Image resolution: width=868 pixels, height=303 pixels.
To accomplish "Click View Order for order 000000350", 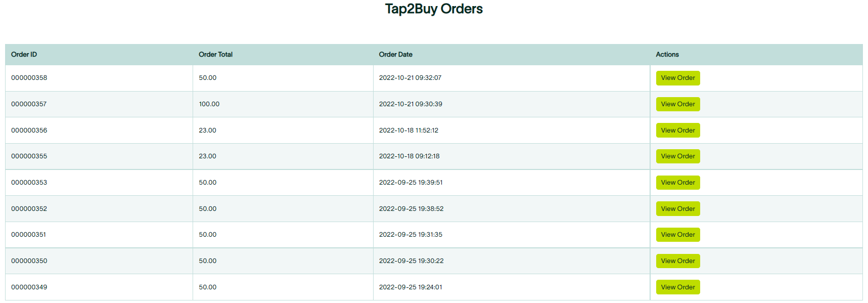I will 677,261.
